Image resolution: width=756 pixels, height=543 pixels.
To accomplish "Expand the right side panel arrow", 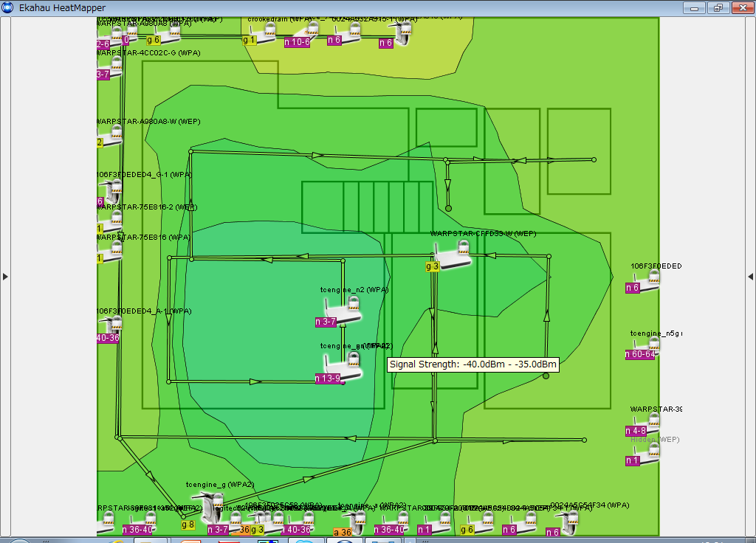I will pos(750,277).
